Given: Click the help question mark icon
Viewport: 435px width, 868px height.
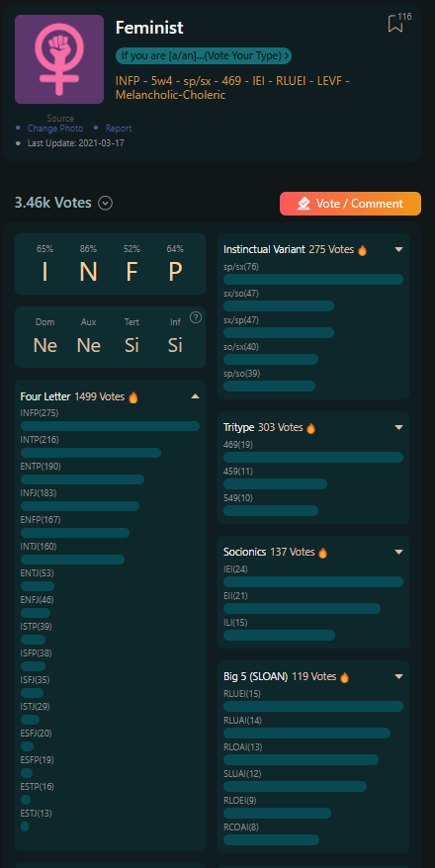Looking at the screenshot, I should point(196,317).
